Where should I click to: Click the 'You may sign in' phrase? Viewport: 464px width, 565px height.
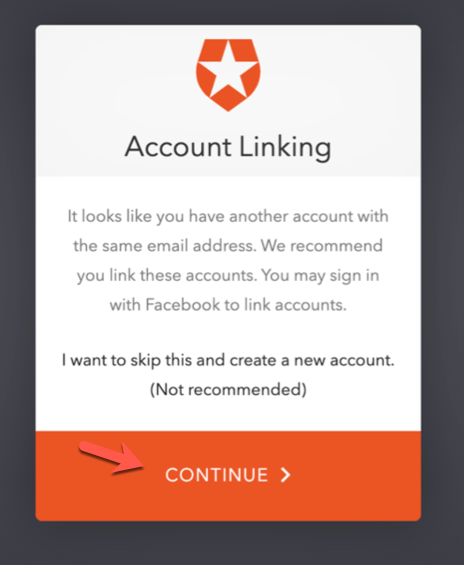pyautogui.click(x=320, y=275)
